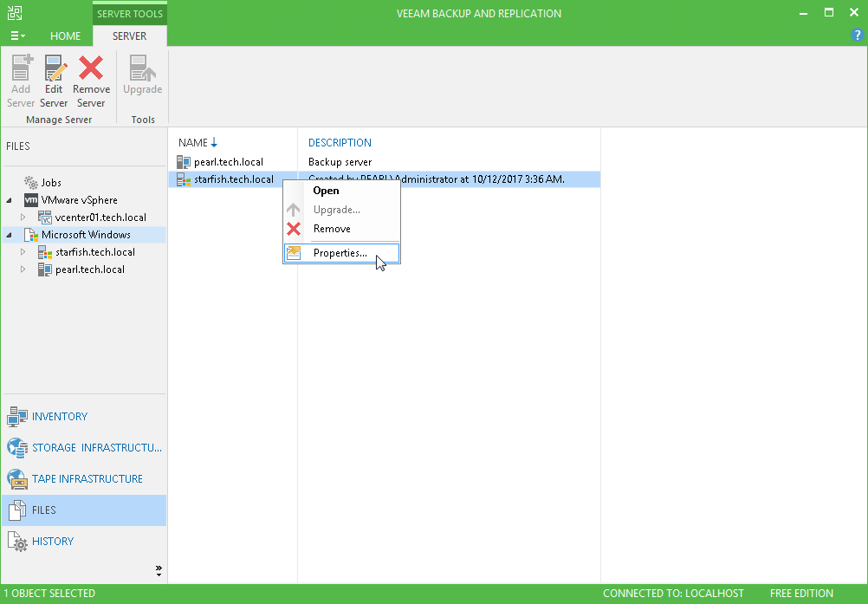
Task: Choose Upgrade... in context menu
Action: (341, 210)
